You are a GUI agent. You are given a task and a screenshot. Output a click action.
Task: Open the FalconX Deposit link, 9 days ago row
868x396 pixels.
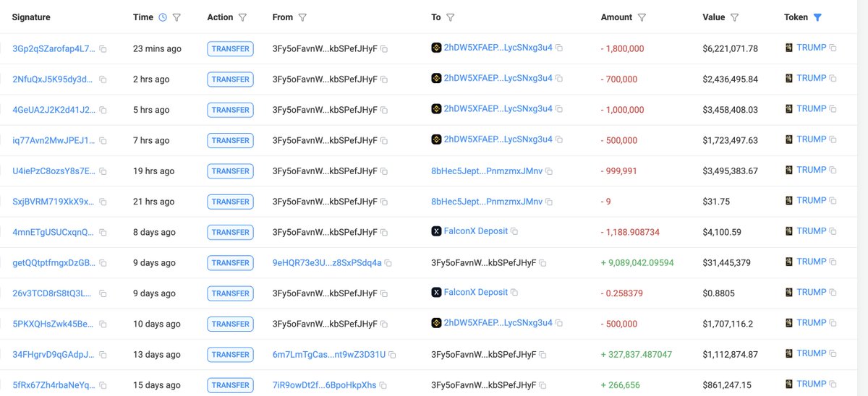click(x=475, y=293)
